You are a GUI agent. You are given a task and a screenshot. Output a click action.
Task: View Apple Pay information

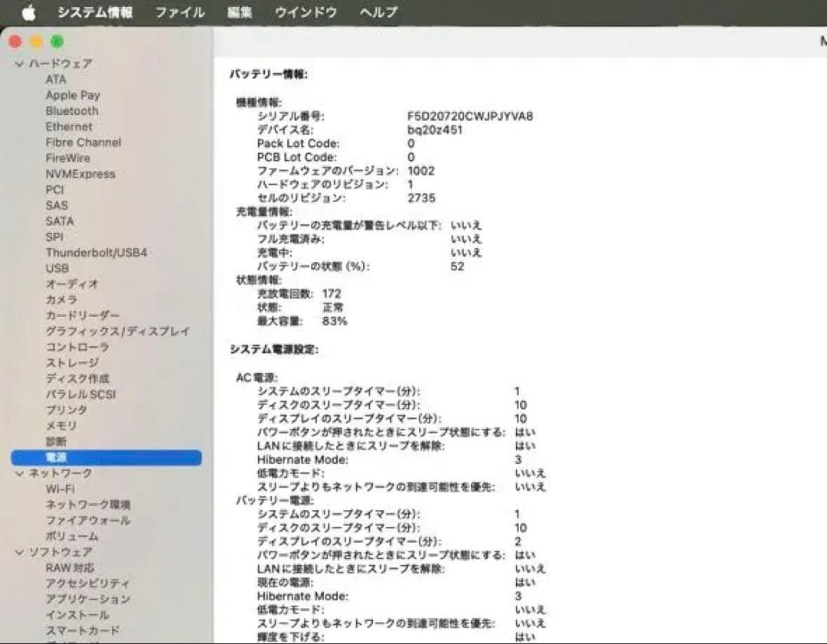pos(73,95)
